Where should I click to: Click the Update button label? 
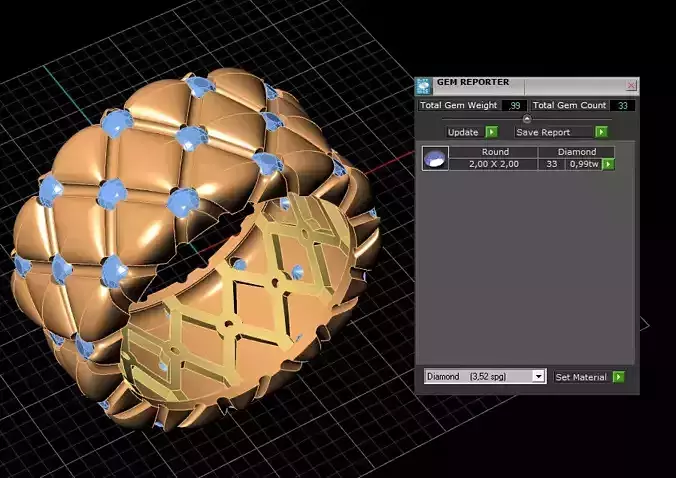pyautogui.click(x=463, y=132)
